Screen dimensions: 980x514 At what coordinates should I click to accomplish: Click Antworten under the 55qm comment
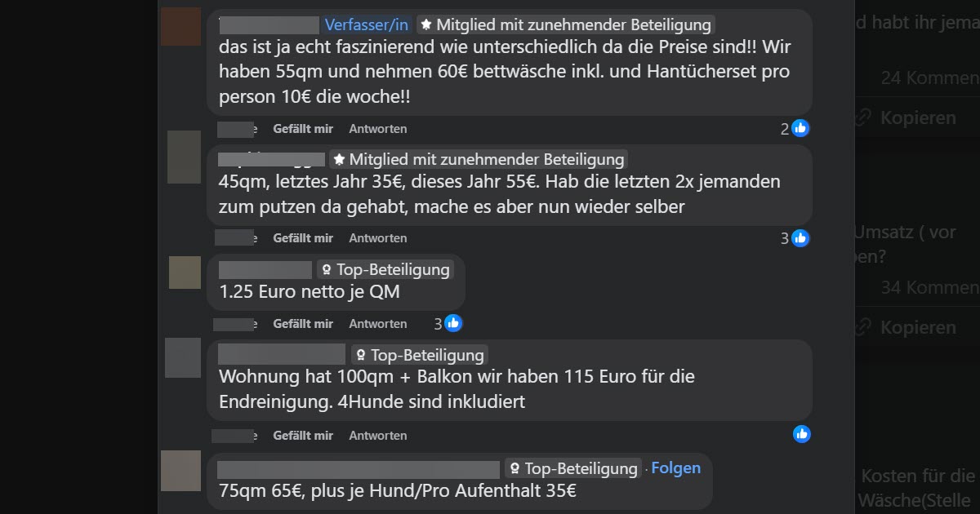pyautogui.click(x=378, y=129)
